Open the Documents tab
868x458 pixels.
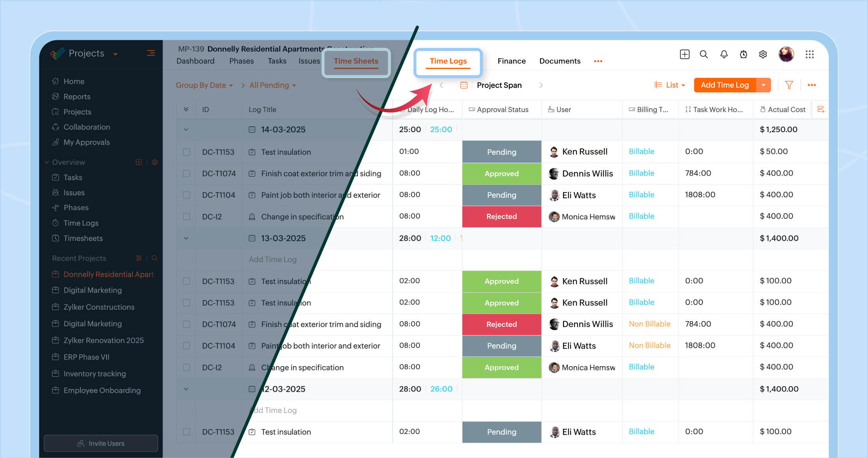click(559, 61)
